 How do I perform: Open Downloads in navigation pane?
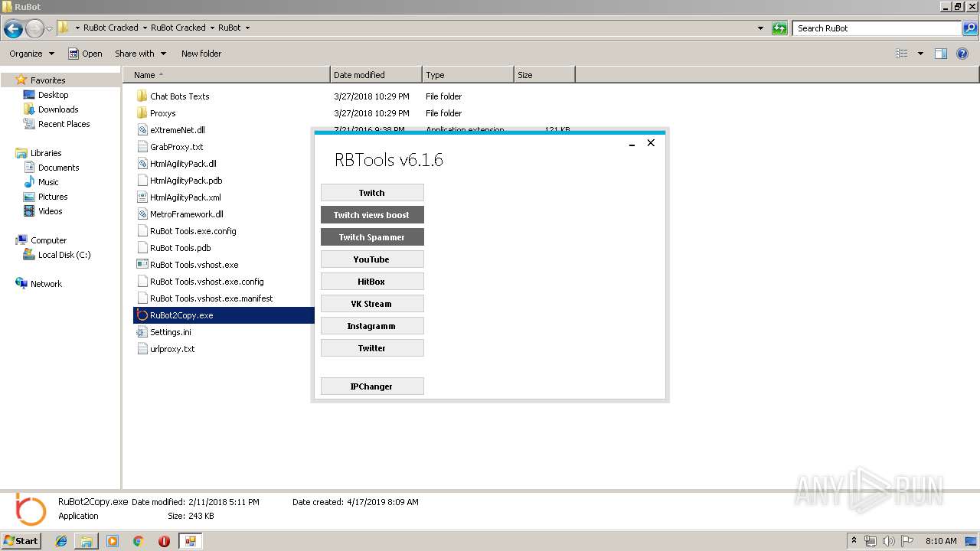coord(58,109)
